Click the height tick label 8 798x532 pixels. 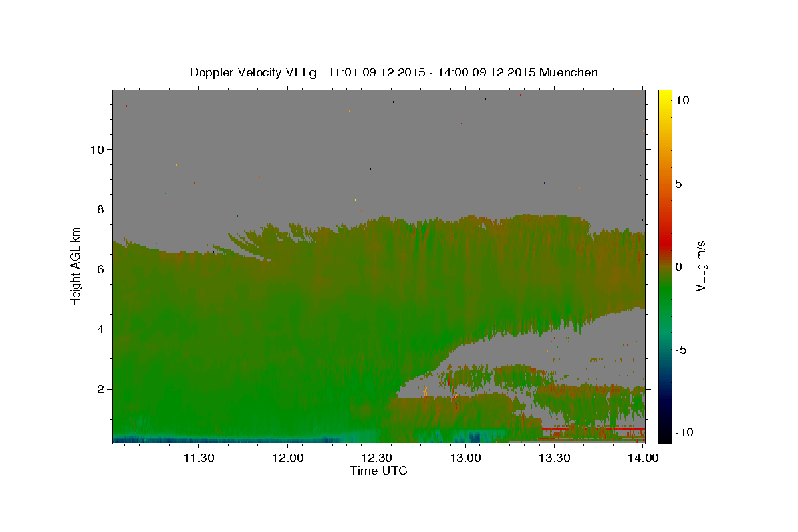click(100, 209)
